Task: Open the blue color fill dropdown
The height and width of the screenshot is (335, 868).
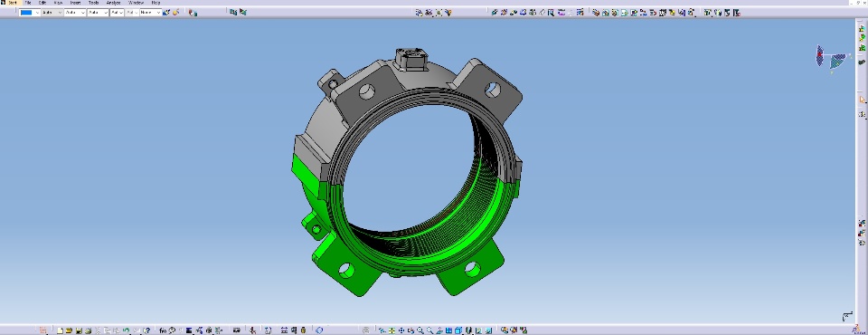Action: tap(37, 12)
